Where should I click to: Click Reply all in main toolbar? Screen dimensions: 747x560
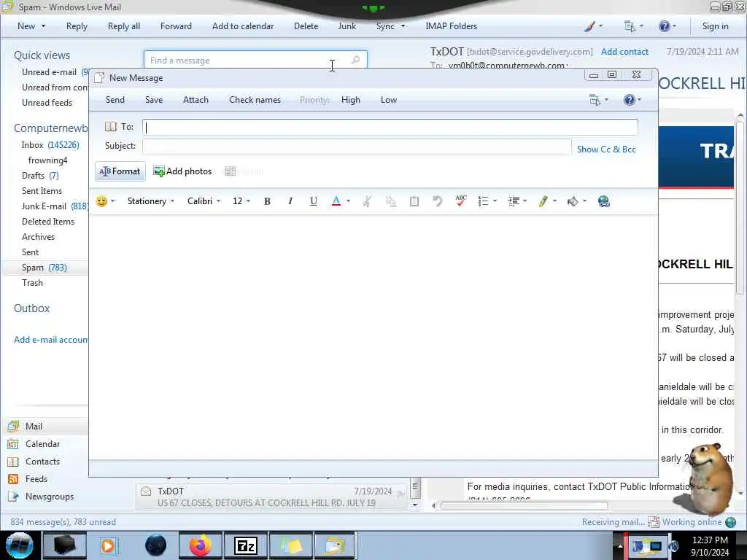click(124, 26)
